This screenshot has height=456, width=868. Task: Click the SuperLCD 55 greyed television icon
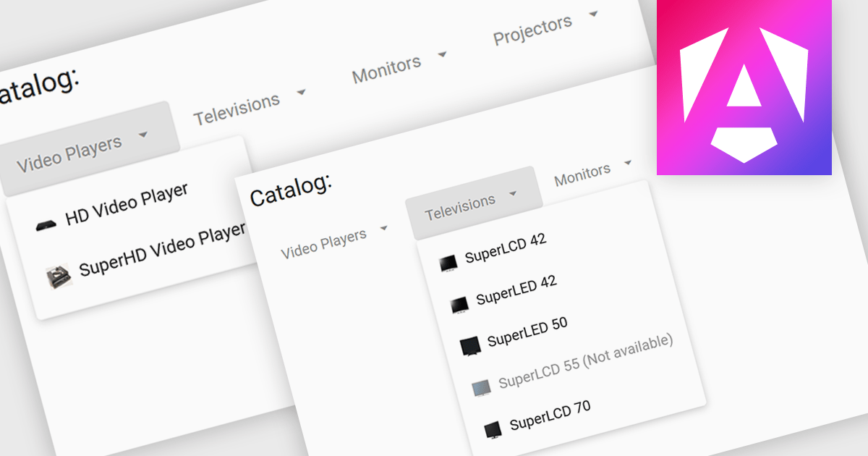[481, 388]
